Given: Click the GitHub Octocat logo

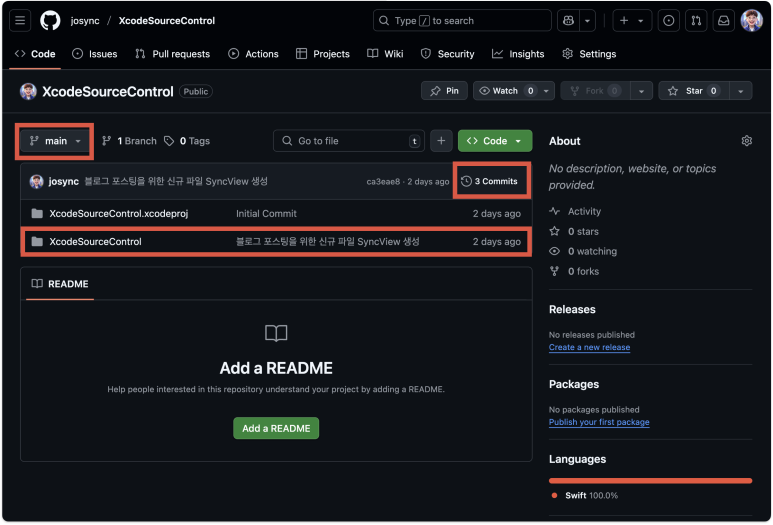Looking at the screenshot, I should [x=50, y=21].
